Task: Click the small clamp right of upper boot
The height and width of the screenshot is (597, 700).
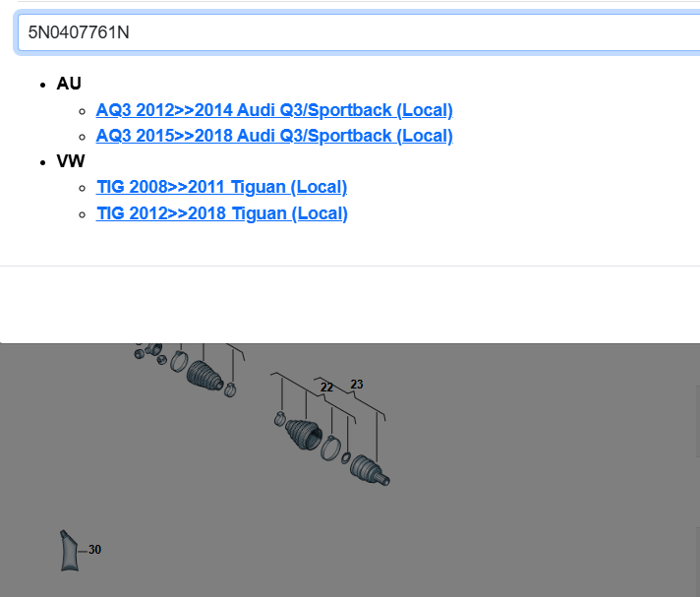Action: (231, 388)
